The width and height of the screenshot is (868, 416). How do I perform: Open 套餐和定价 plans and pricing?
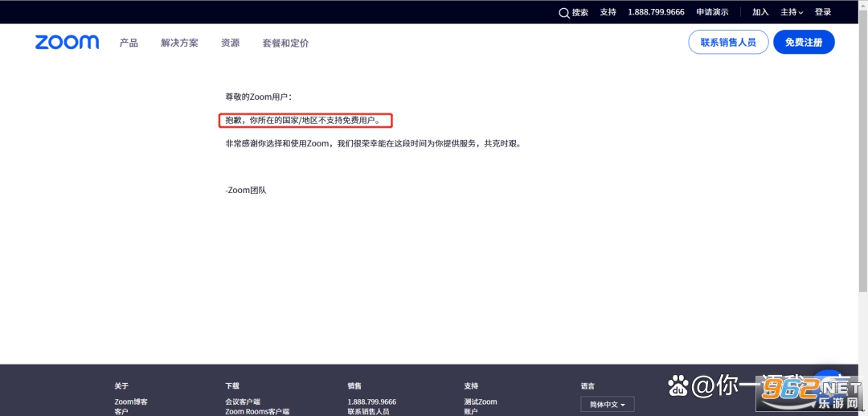(x=285, y=43)
